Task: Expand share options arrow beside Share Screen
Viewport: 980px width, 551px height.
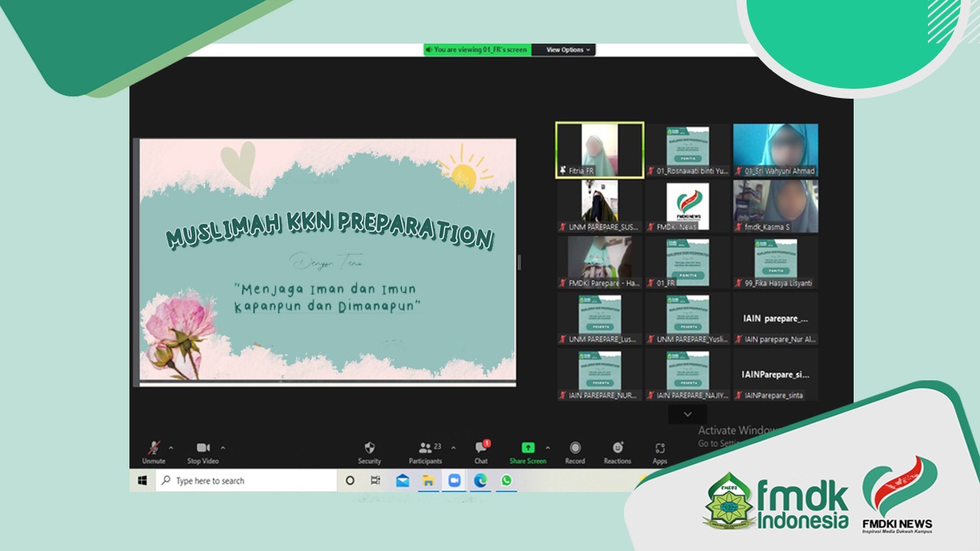Action: (547, 448)
